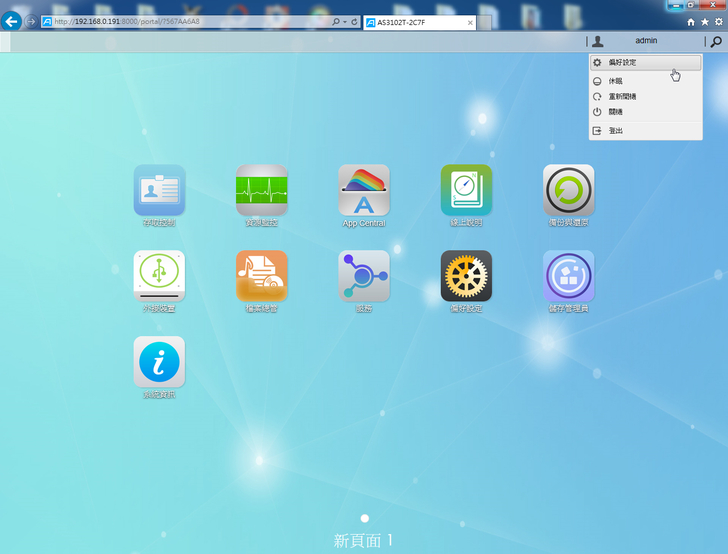
Task: Choose 關機 (Shut down) in the admin menu
Action: tap(616, 112)
